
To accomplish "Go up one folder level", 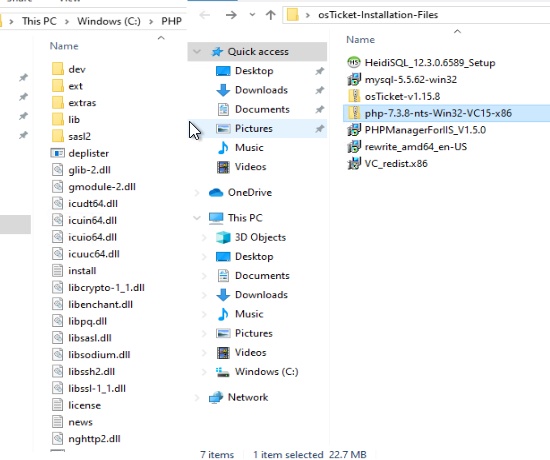I will coord(270,15).
